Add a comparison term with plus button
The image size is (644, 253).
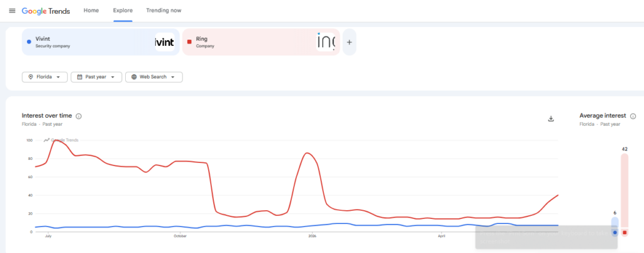tap(349, 42)
